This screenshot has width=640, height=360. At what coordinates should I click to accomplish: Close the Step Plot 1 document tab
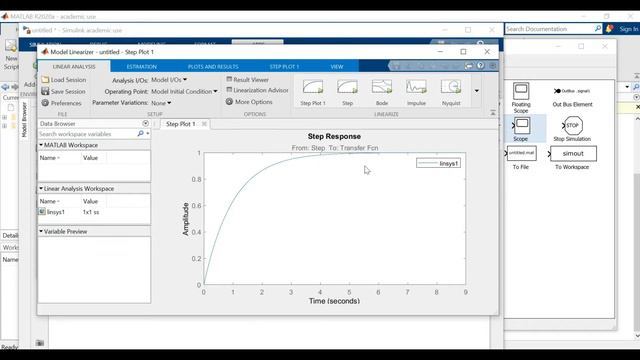pos(204,124)
